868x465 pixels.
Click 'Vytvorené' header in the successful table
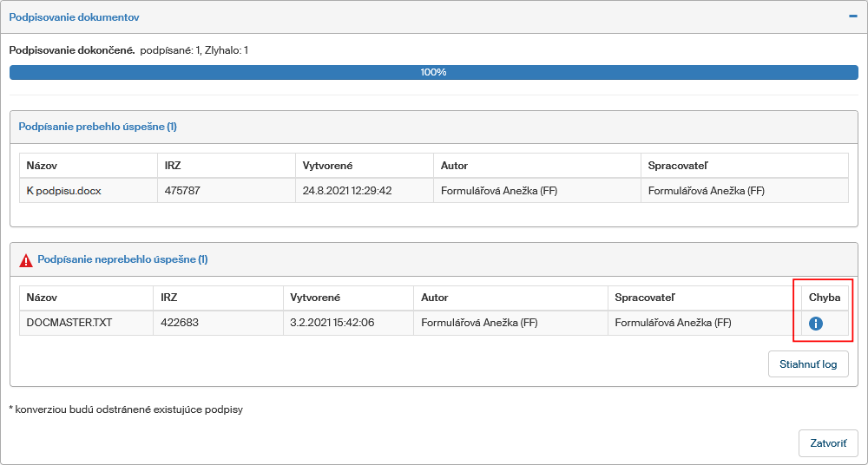tap(327, 166)
